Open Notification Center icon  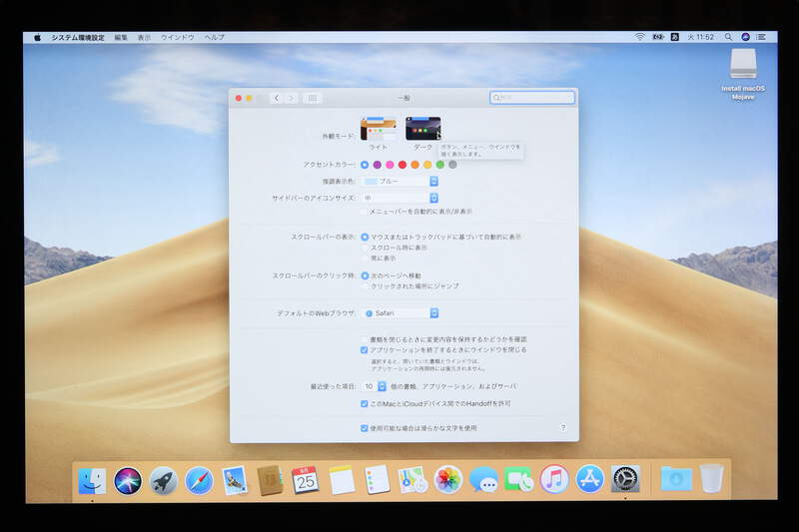click(x=761, y=37)
